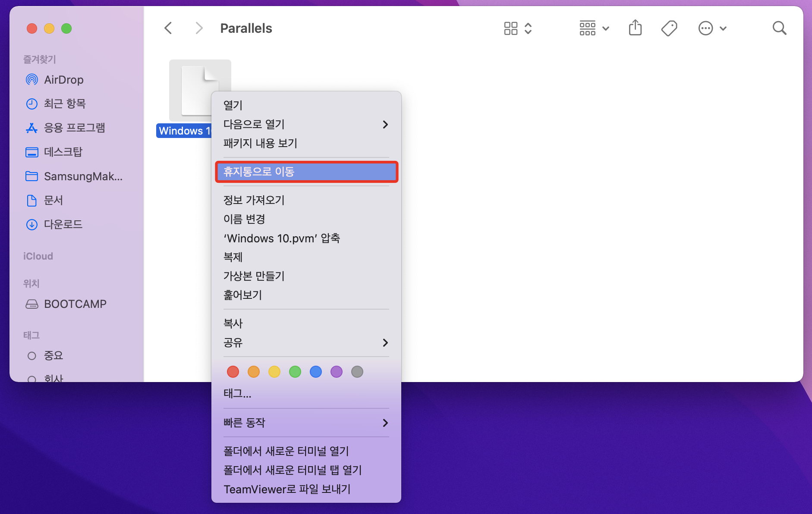Expand the 다음으로 열기 submenu arrow

(x=385, y=125)
